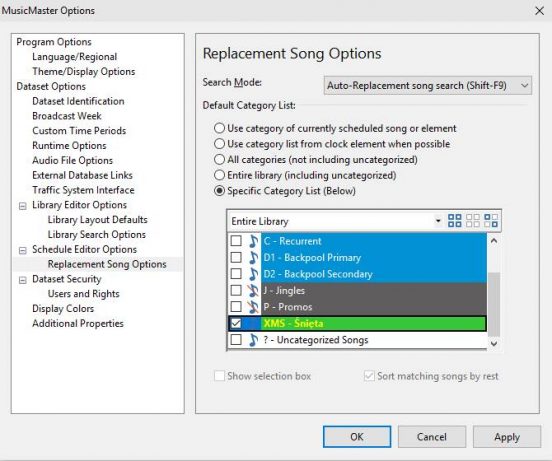The height and width of the screenshot is (461, 552).
Task: Click the select all categories icon
Action: 454,221
